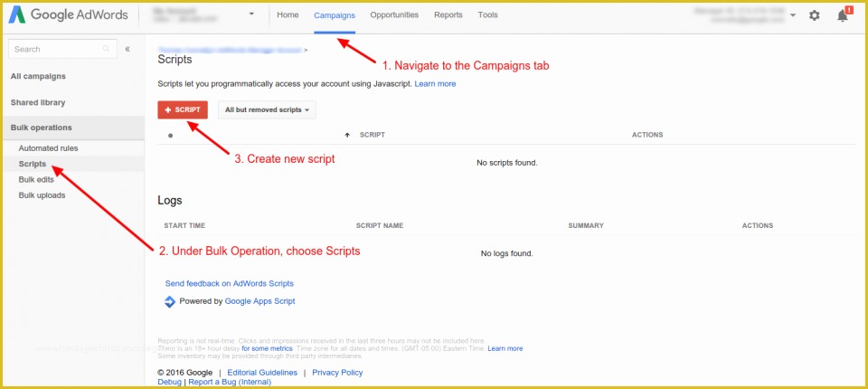Collapse the sidebar with the double chevron

pos(127,49)
